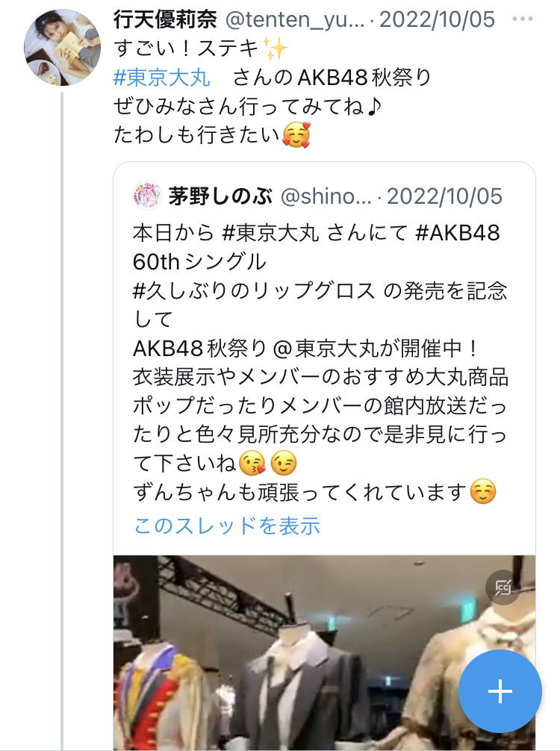Open the three-dot more options menu
Image resolution: width=560 pixels, height=751 pixels.
pos(522,19)
